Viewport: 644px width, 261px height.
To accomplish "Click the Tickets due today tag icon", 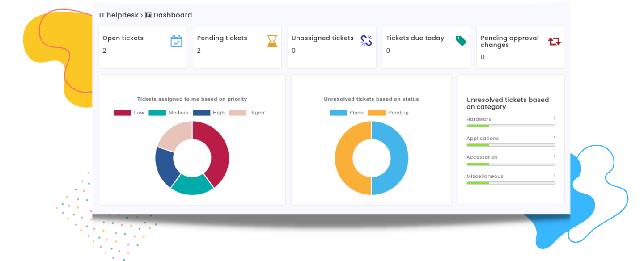I will [461, 41].
